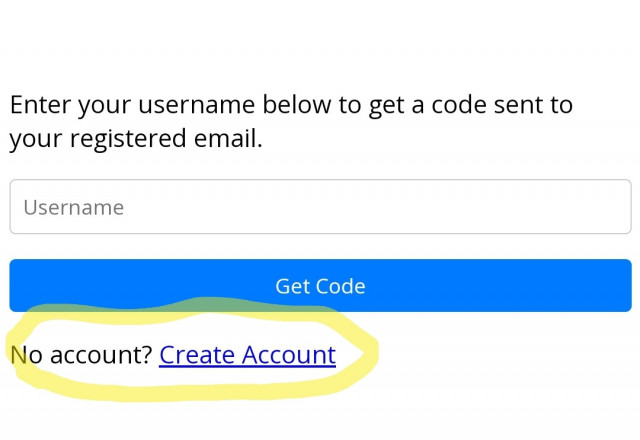Viewport: 640px width, 440px height.
Task: Click the Username input field
Action: pos(320,207)
